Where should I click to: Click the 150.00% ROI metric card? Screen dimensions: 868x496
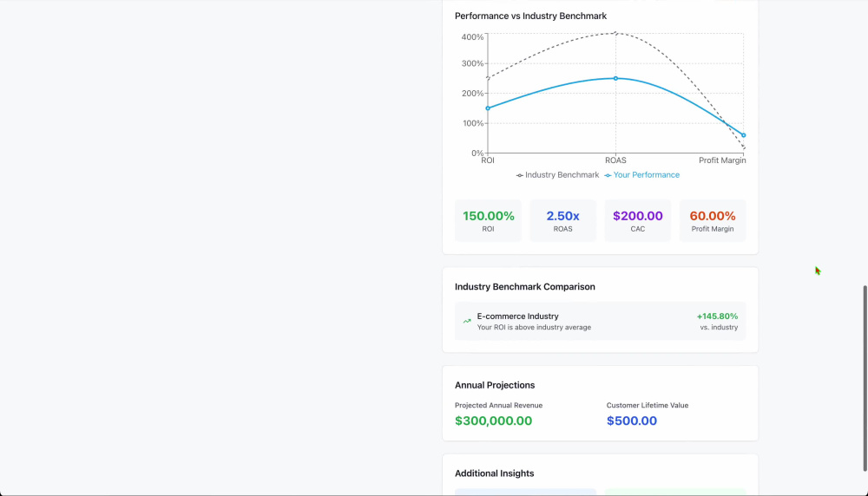[x=488, y=220]
